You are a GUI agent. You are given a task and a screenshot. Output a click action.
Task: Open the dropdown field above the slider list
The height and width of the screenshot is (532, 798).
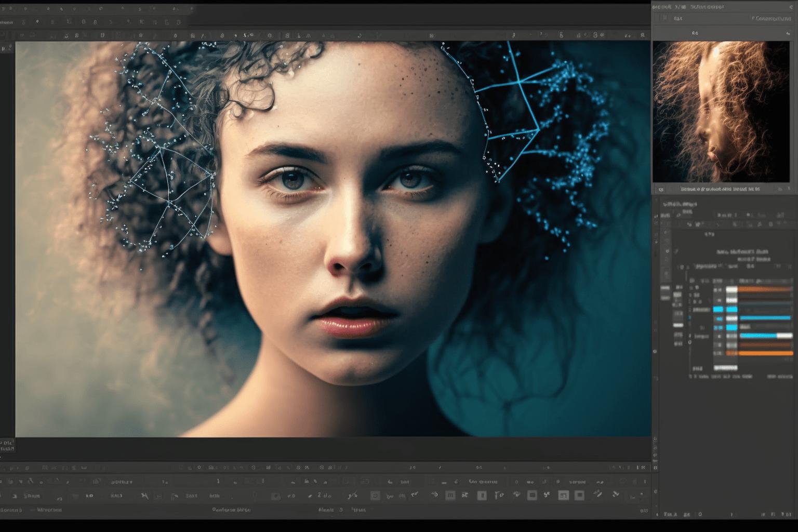[706, 266]
